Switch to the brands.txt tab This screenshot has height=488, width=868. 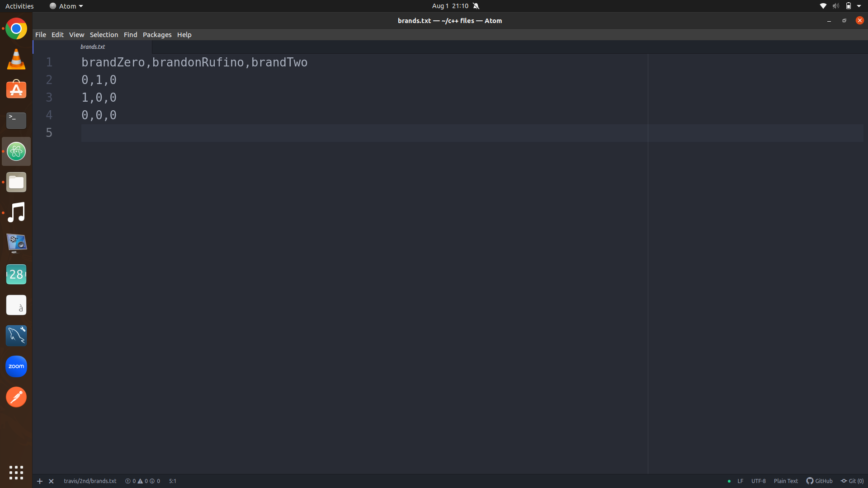pos(93,47)
